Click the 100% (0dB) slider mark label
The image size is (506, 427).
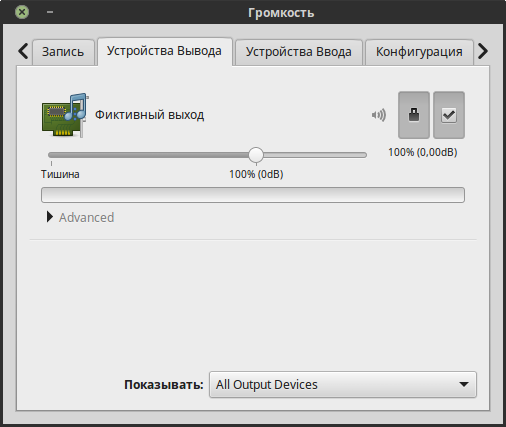[256, 174]
